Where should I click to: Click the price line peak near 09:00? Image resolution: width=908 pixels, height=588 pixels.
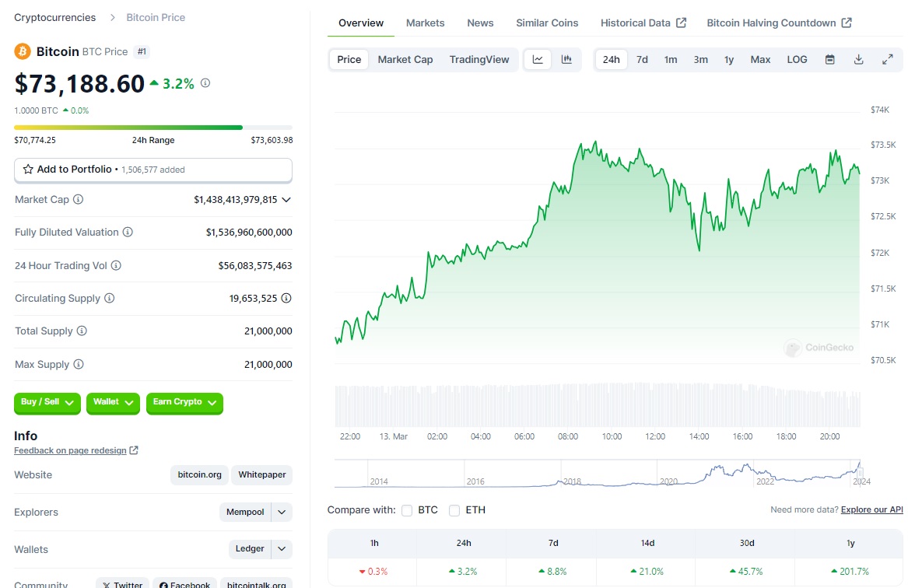click(594, 142)
